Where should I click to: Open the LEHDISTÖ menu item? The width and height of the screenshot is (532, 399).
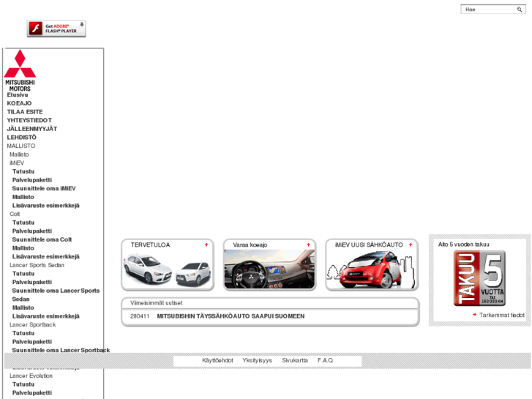(22, 137)
